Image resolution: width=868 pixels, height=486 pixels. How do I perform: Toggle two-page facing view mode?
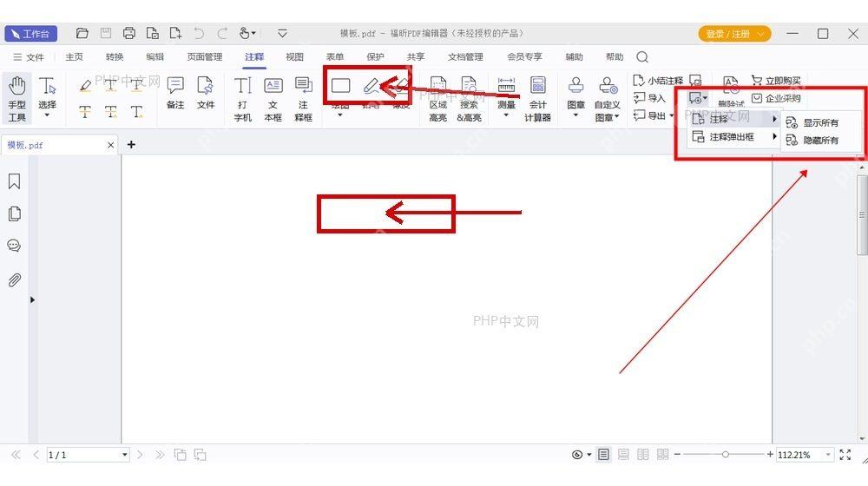coord(642,455)
